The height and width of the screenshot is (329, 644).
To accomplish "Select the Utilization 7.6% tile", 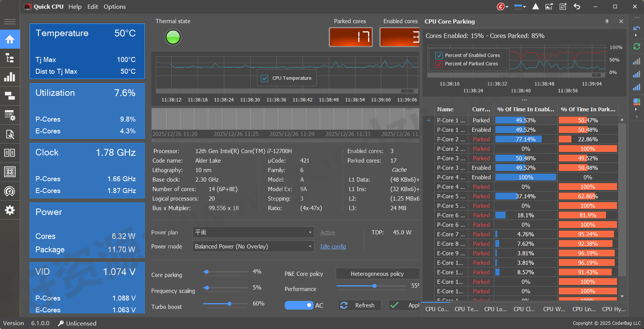I will pyautogui.click(x=87, y=111).
